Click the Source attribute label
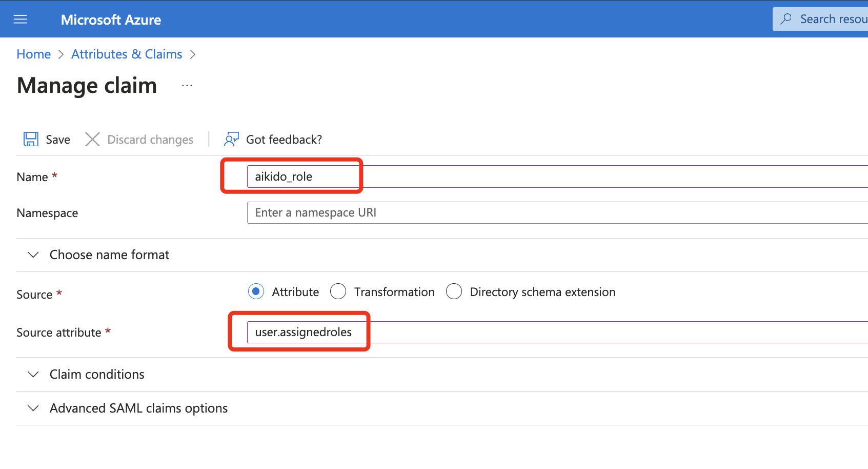 click(59, 333)
